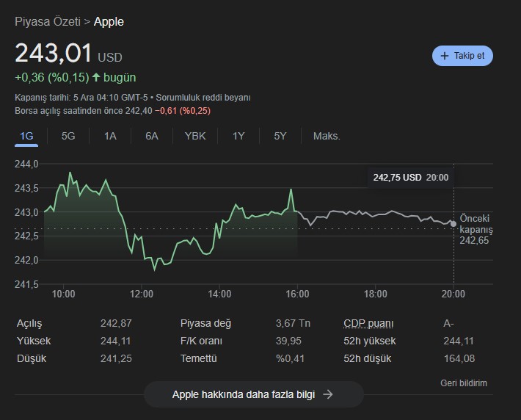This screenshot has height=420, width=521.
Task: Select the 1G time range tab
Action: point(26,136)
